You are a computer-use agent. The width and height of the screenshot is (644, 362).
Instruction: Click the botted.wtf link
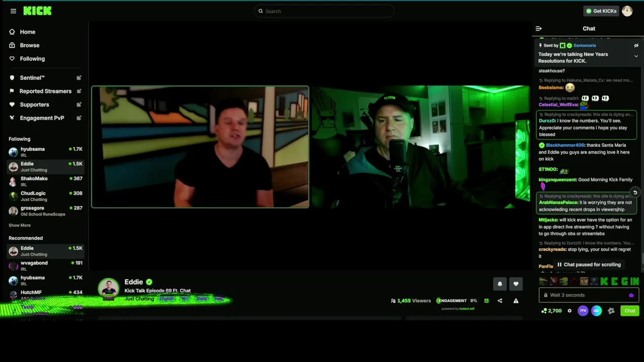[x=466, y=309]
